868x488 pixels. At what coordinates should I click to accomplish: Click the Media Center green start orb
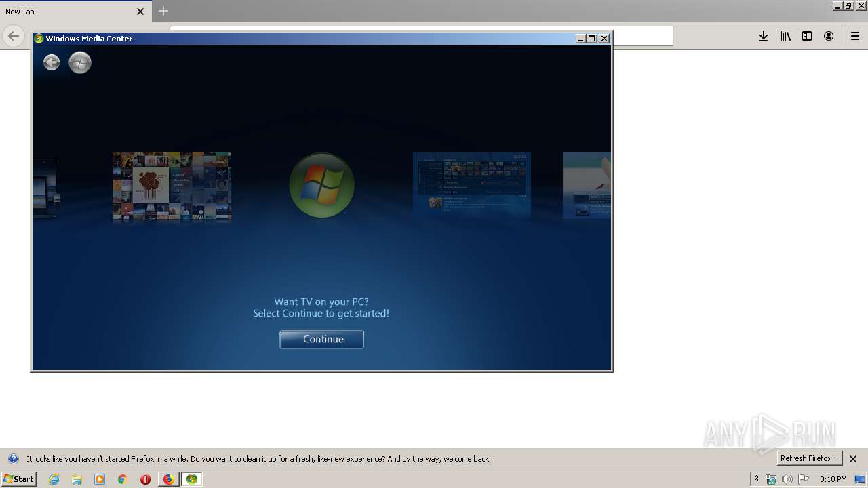coord(80,62)
